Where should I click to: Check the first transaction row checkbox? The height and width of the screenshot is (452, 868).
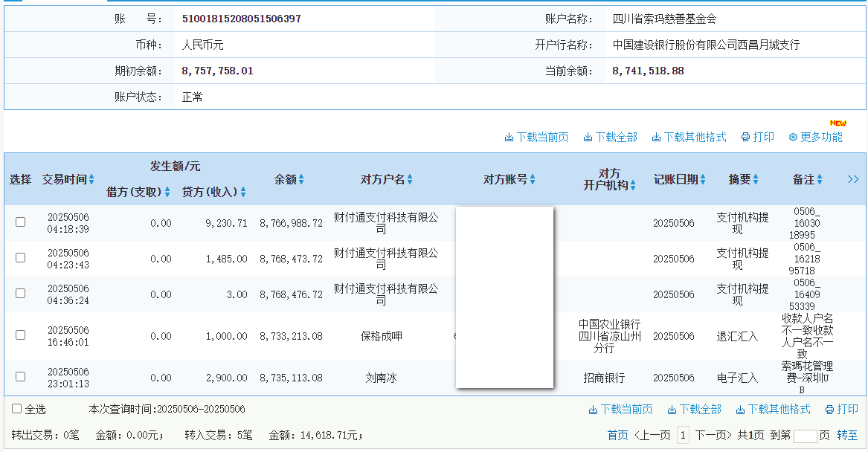19,221
